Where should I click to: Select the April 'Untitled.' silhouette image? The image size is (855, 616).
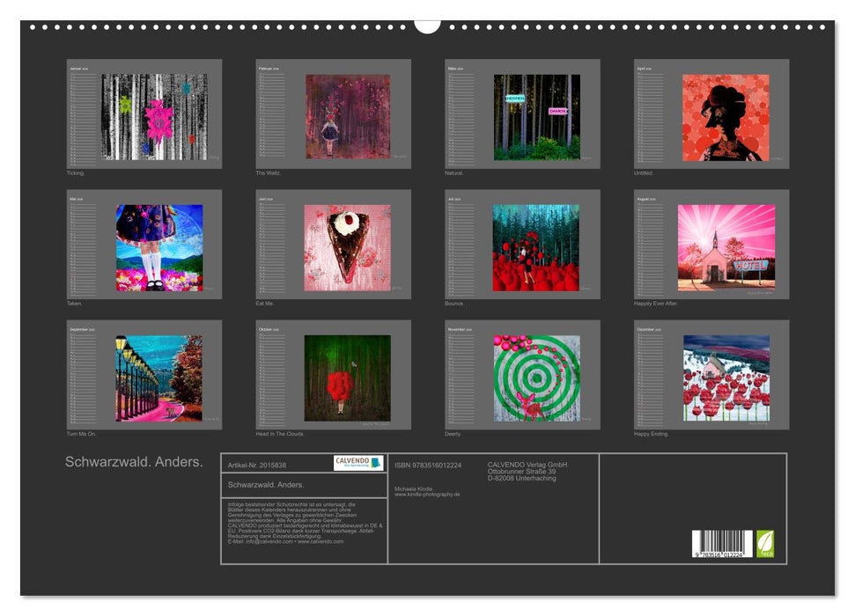pyautogui.click(x=726, y=117)
